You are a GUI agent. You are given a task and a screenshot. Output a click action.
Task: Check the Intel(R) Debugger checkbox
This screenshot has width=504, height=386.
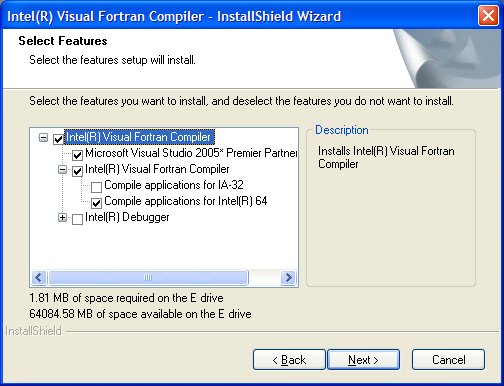[x=77, y=219]
